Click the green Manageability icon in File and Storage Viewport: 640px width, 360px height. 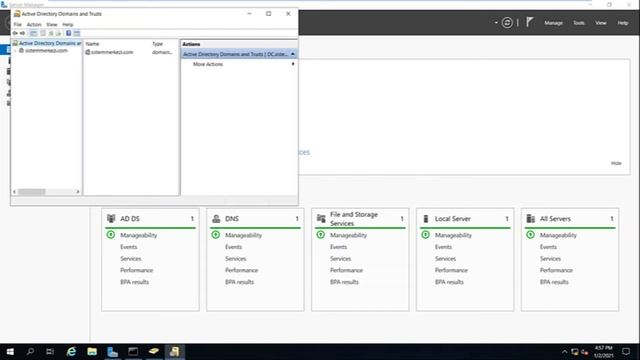click(x=320, y=235)
